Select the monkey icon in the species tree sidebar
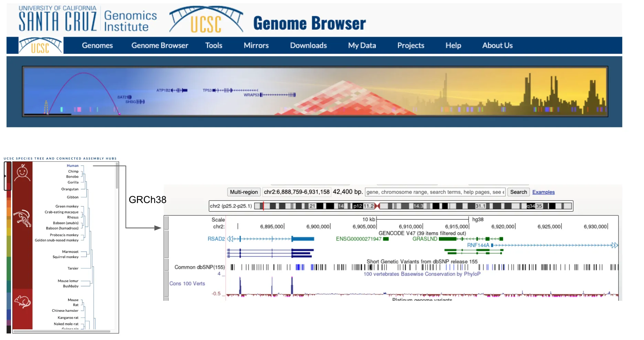The height and width of the screenshot is (340, 644). point(23,218)
